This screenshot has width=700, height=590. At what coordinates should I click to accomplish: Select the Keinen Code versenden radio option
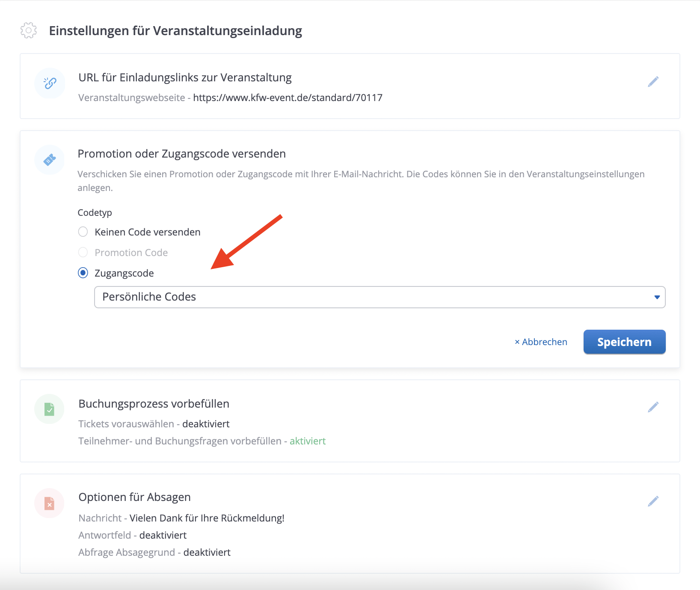pos(83,232)
